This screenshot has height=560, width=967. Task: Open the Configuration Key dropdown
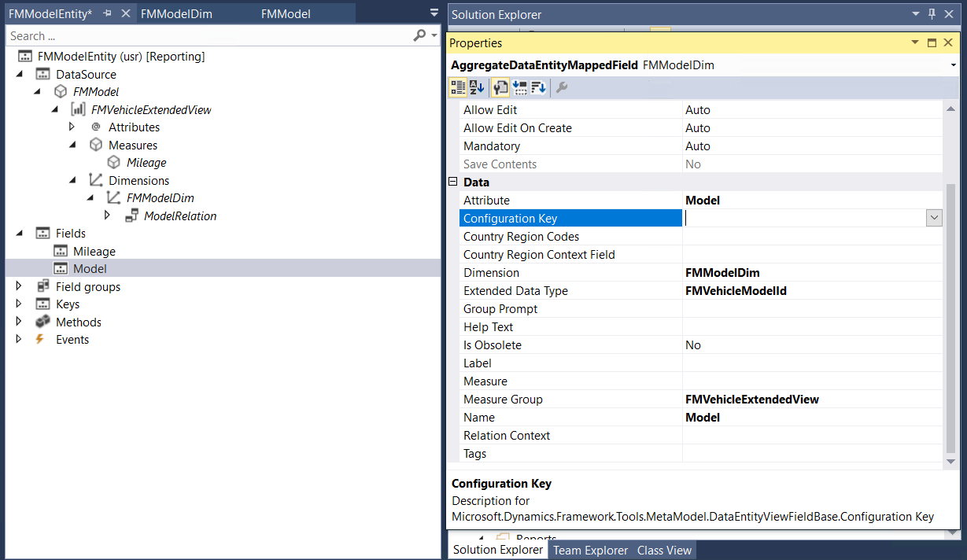934,219
